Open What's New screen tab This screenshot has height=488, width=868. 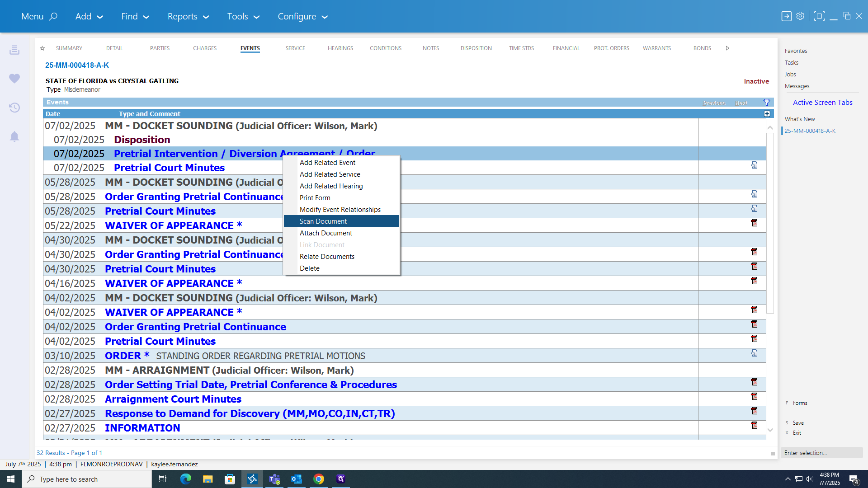coord(800,119)
